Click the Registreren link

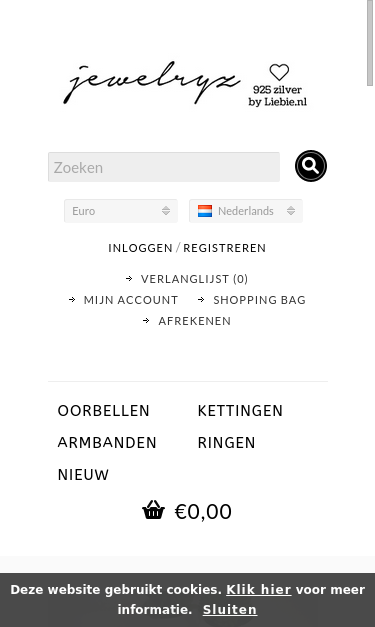coord(225,248)
